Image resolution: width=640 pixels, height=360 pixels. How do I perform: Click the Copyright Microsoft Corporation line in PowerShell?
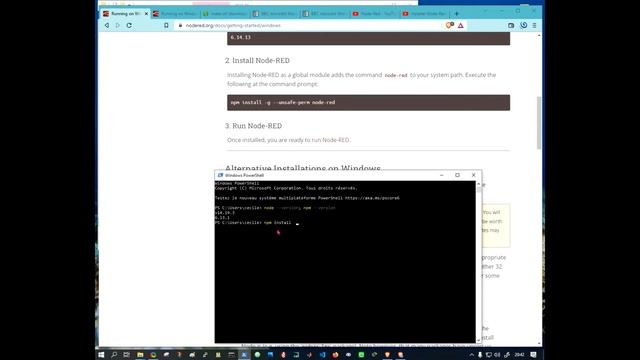click(286, 188)
